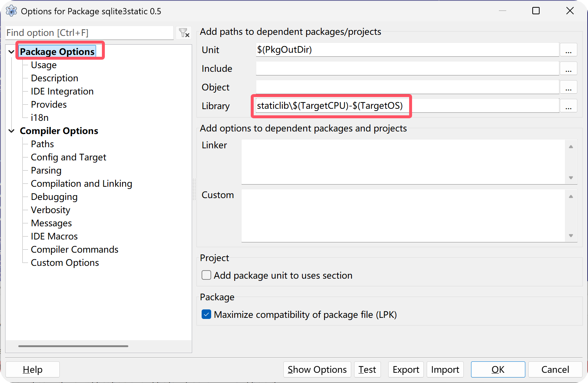Image resolution: width=588 pixels, height=383 pixels.
Task: Collapse the Package Options tree node
Action: pos(12,52)
